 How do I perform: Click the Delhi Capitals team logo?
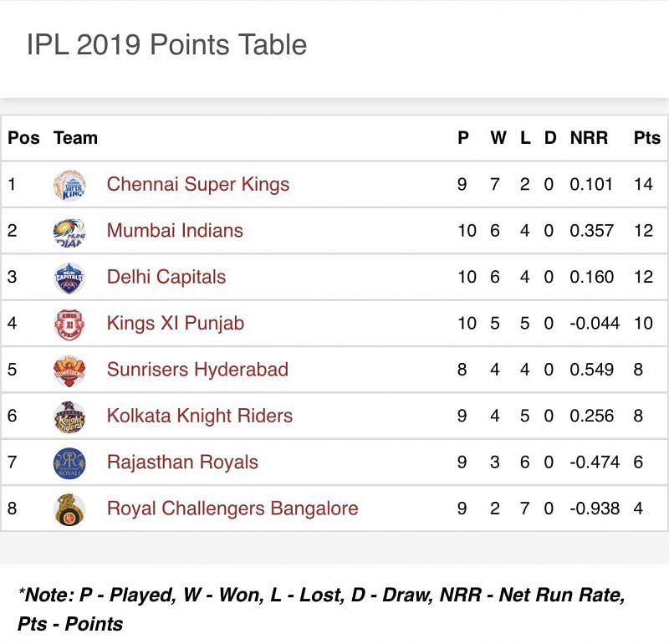69,278
